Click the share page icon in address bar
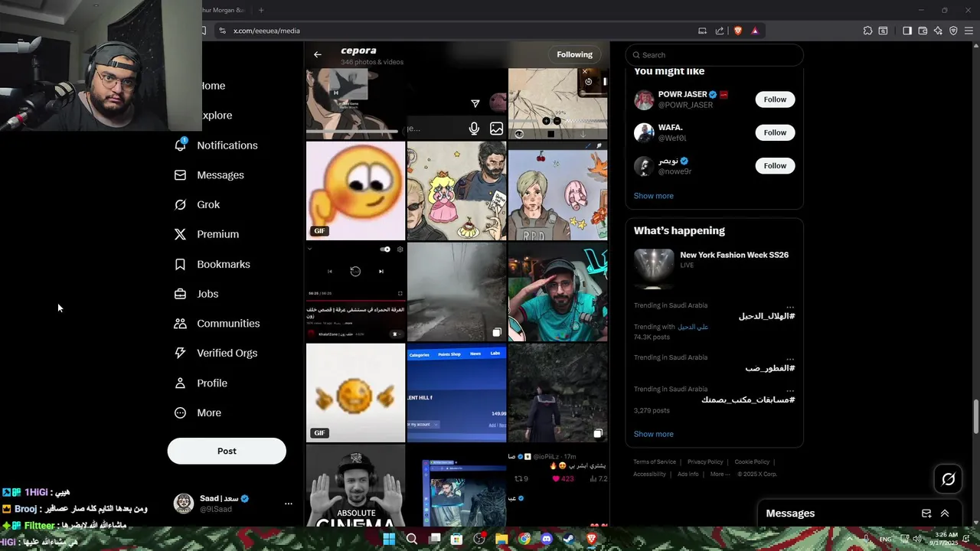 720,31
